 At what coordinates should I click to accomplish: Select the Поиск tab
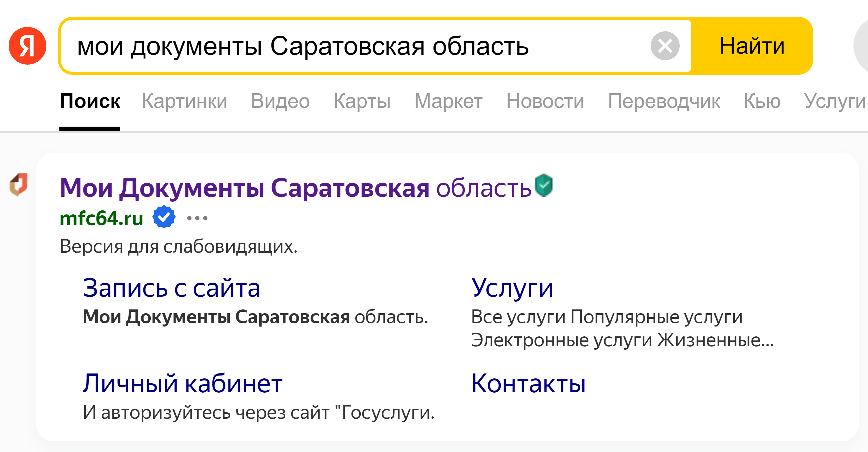coord(90,101)
